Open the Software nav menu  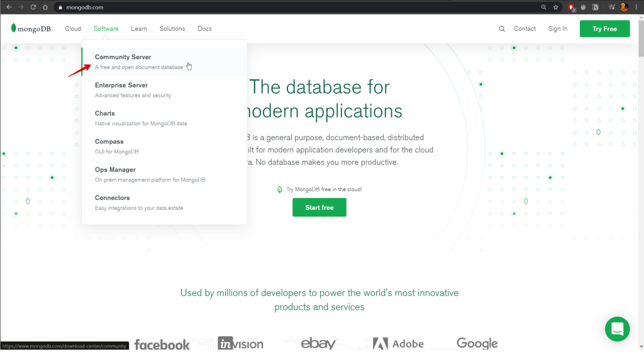106,29
